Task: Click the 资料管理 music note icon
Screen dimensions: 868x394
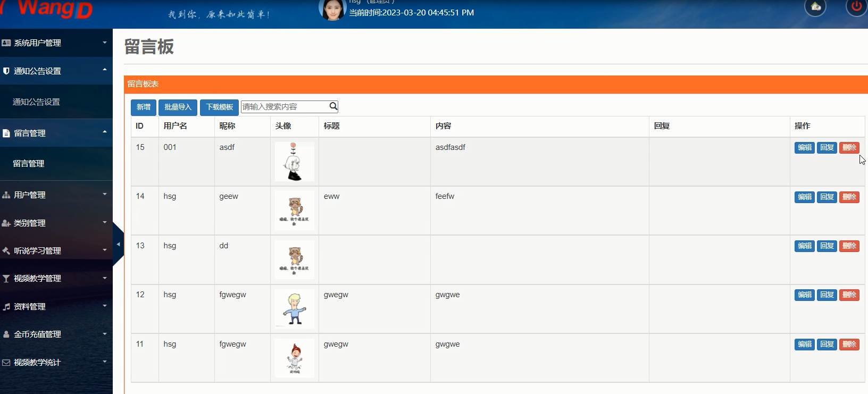Action: click(x=6, y=306)
